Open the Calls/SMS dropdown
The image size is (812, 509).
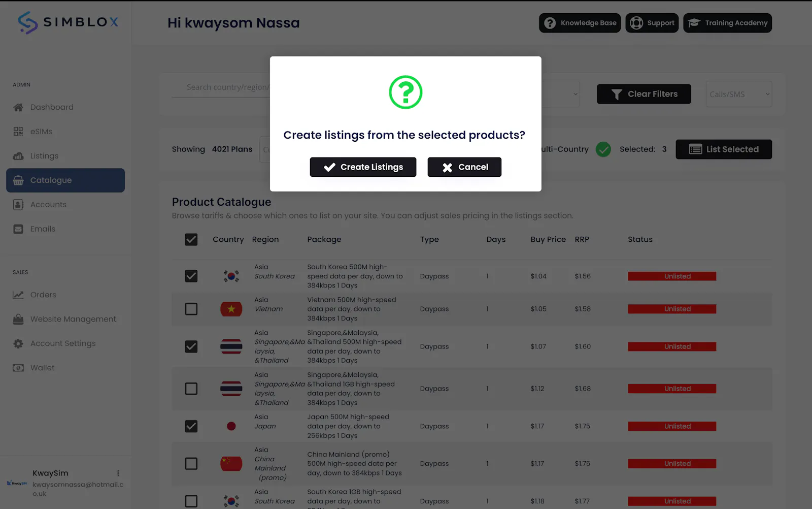click(x=739, y=94)
